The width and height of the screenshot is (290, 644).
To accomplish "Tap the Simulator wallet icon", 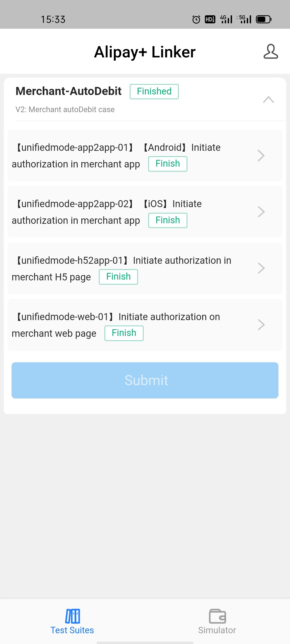I will [217, 616].
